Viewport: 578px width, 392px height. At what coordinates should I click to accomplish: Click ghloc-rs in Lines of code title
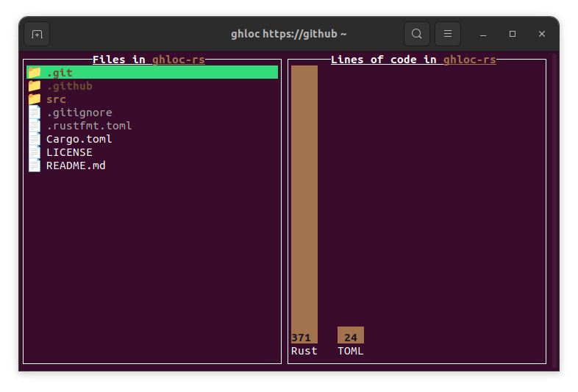click(469, 60)
